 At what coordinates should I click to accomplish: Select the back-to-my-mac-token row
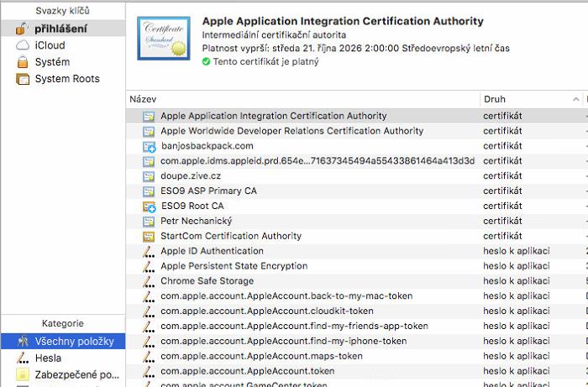click(357, 296)
